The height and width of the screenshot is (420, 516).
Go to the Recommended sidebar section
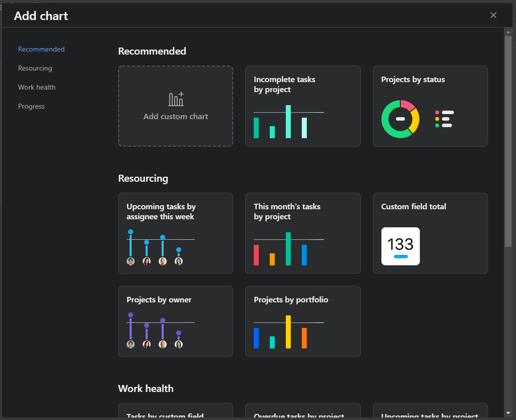pos(41,49)
